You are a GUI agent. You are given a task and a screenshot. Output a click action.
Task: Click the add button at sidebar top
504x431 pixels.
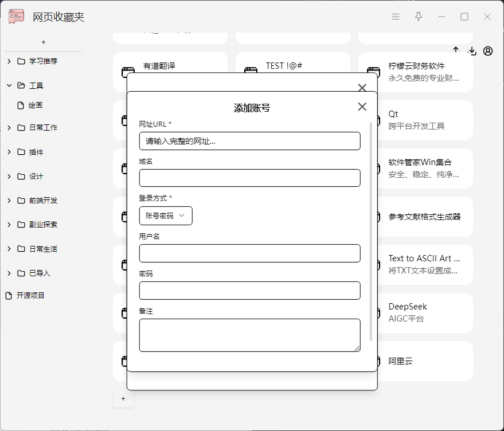point(44,42)
